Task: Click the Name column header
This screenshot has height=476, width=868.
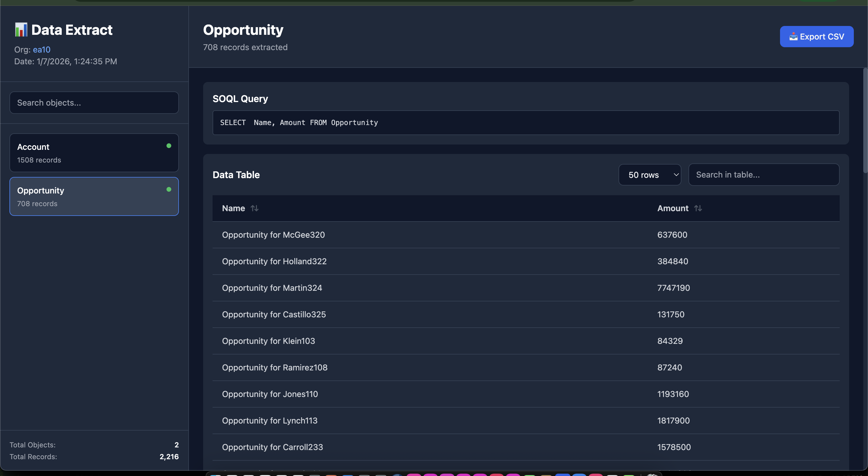Action: pyautogui.click(x=234, y=209)
